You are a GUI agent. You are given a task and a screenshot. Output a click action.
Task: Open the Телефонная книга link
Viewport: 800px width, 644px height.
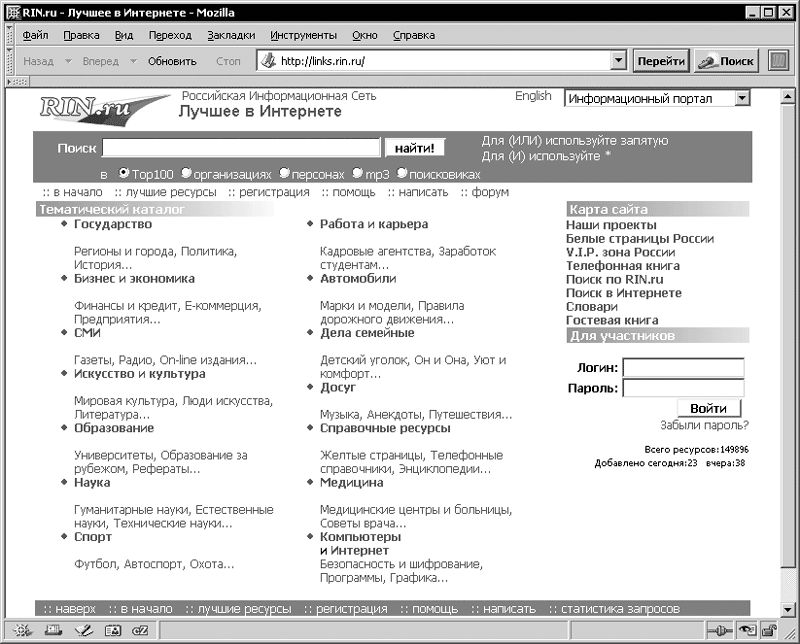click(x=623, y=266)
